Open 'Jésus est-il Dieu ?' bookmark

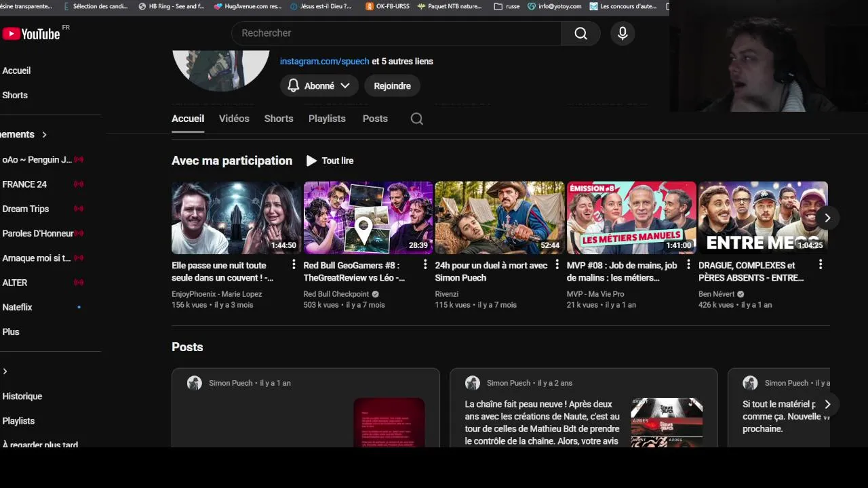tap(321, 6)
